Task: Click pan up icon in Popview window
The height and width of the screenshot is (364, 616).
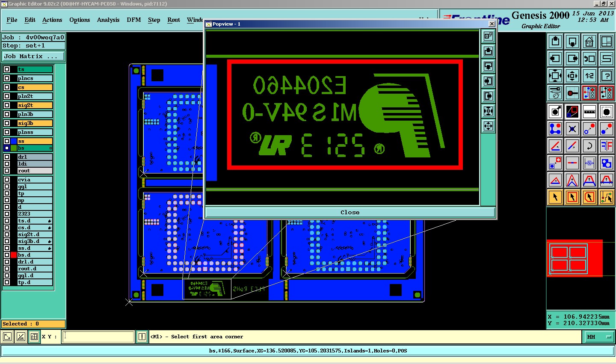Action: (488, 51)
